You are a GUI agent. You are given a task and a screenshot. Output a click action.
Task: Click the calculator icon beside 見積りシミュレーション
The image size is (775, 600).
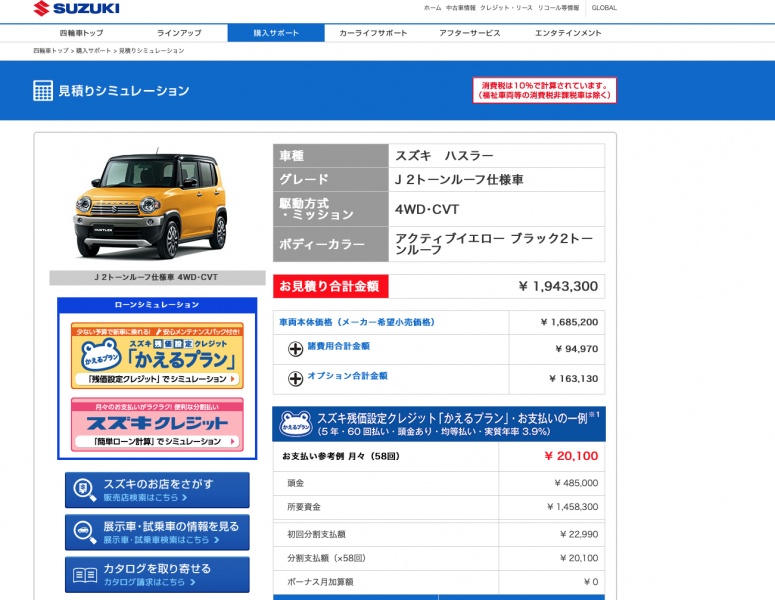point(43,90)
